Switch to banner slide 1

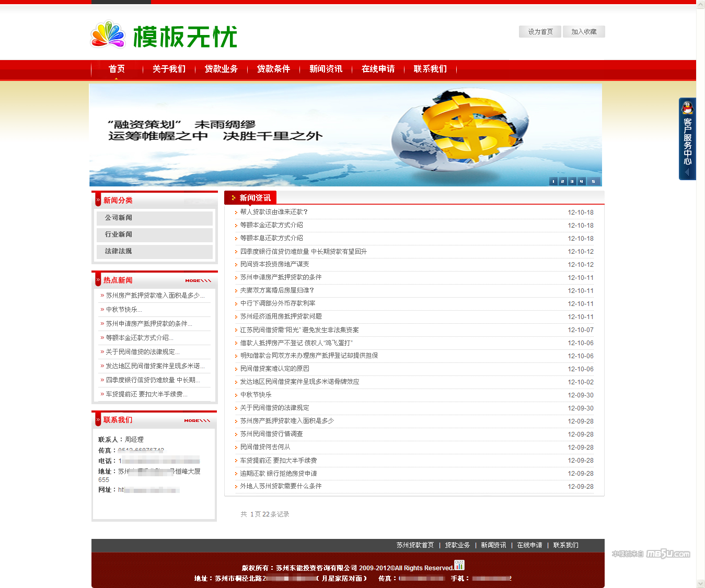pyautogui.click(x=553, y=181)
